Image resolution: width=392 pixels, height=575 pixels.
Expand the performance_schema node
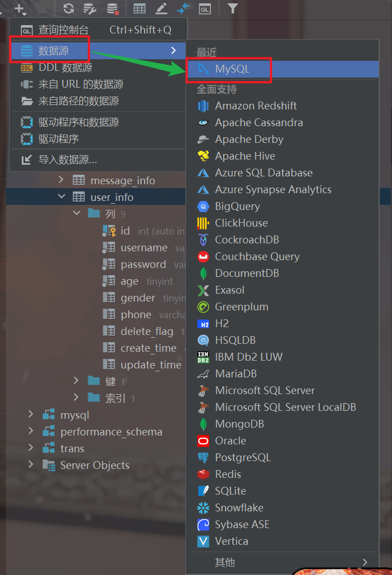click(31, 431)
